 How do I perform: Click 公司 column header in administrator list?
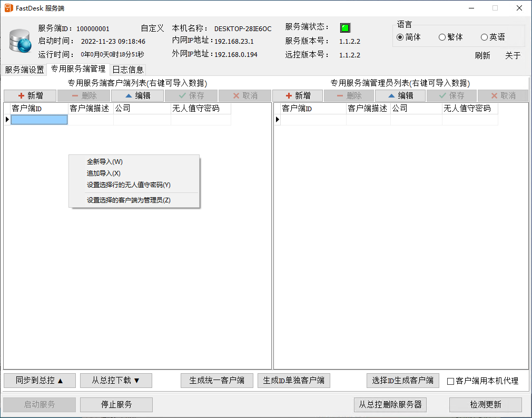pyautogui.click(x=416, y=108)
